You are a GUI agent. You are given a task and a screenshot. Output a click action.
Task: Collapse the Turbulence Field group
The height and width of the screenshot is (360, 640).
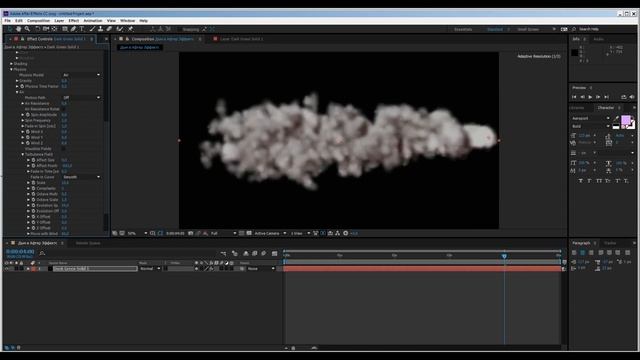(x=23, y=155)
